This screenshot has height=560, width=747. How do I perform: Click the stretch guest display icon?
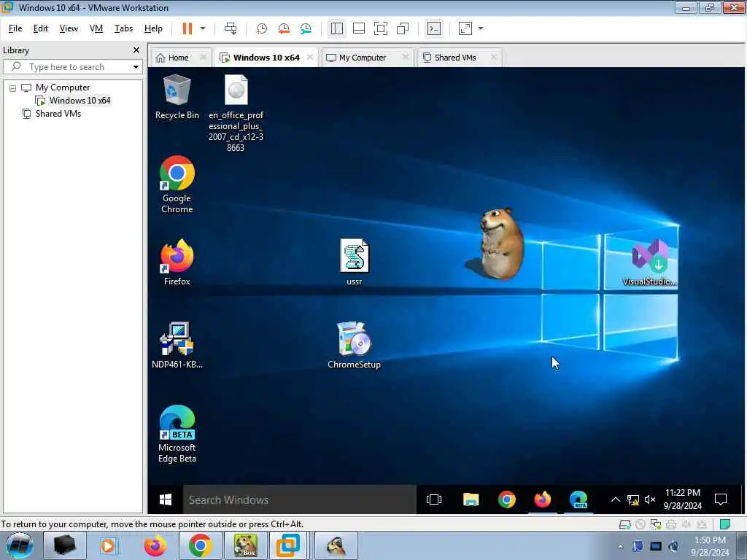point(465,28)
